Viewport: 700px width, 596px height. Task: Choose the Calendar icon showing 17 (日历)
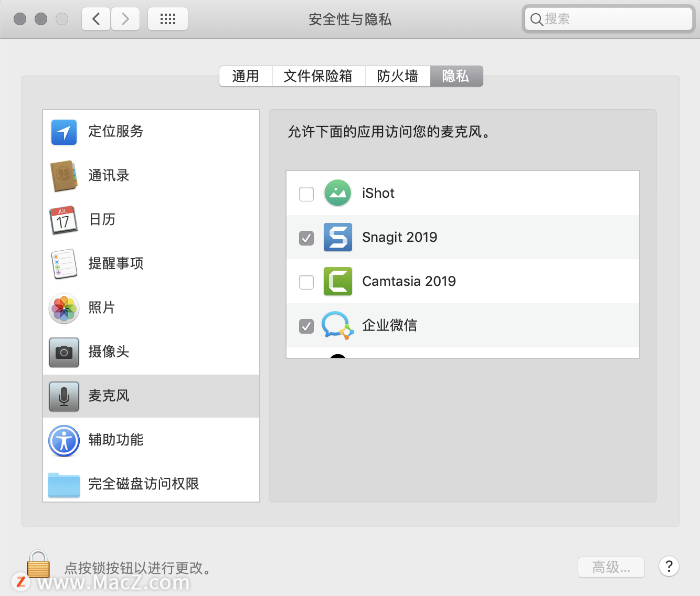63,220
